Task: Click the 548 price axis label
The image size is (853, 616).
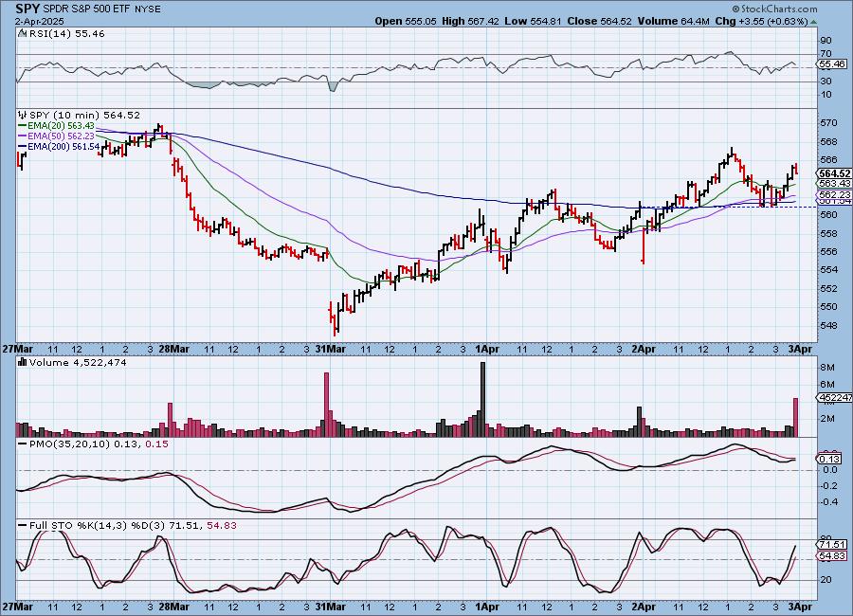Action: pos(828,325)
